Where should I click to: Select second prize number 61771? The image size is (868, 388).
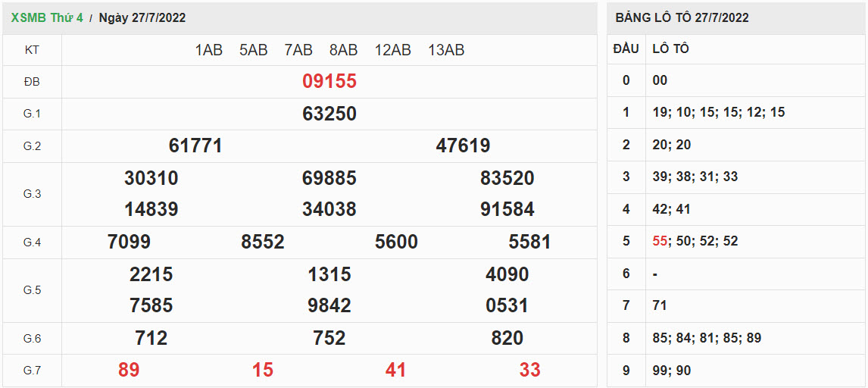[x=195, y=145]
